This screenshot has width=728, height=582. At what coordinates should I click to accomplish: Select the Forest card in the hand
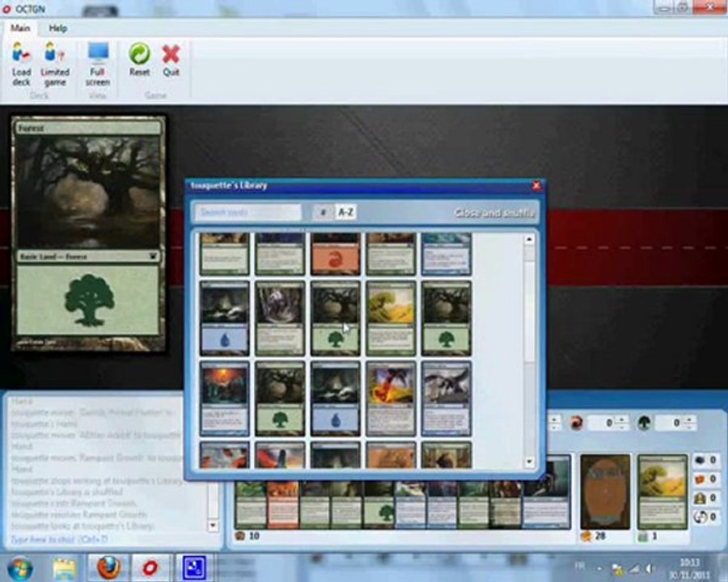[x=379, y=505]
